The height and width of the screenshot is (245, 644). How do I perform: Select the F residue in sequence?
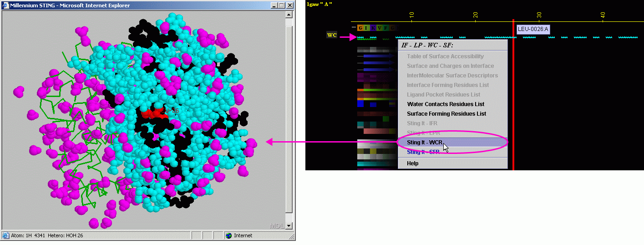[386, 28]
